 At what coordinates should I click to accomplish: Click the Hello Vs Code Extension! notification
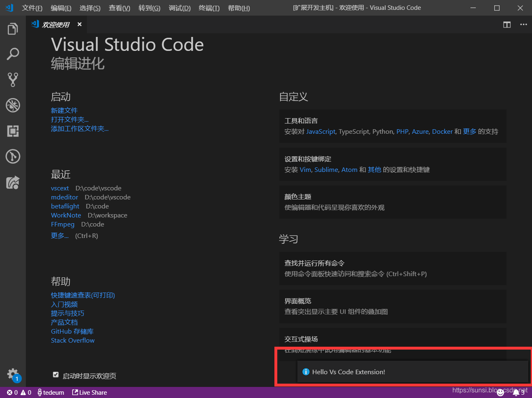coord(413,372)
